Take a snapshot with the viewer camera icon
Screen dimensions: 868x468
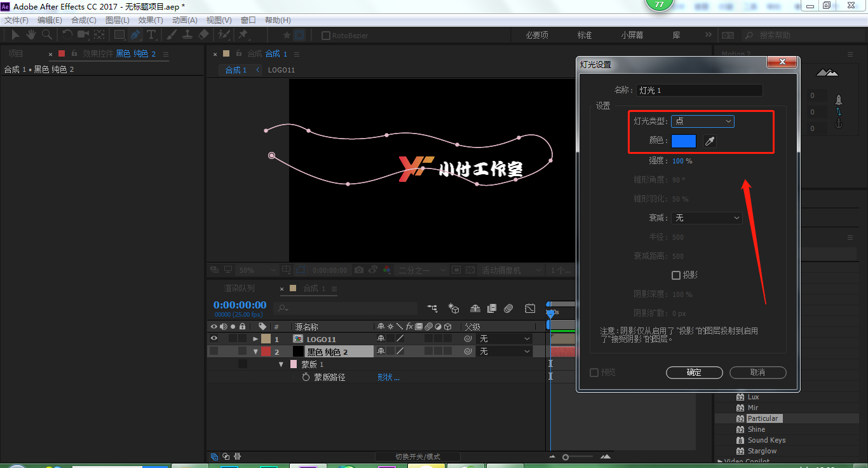click(359, 270)
